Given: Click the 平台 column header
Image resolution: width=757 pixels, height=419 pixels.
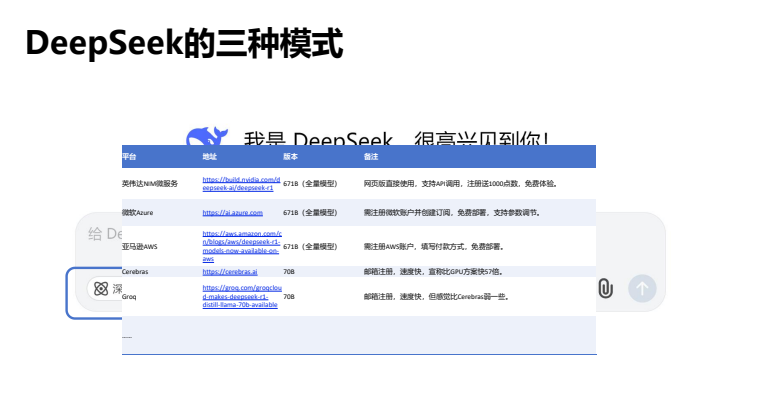Looking at the screenshot, I should [129, 156].
